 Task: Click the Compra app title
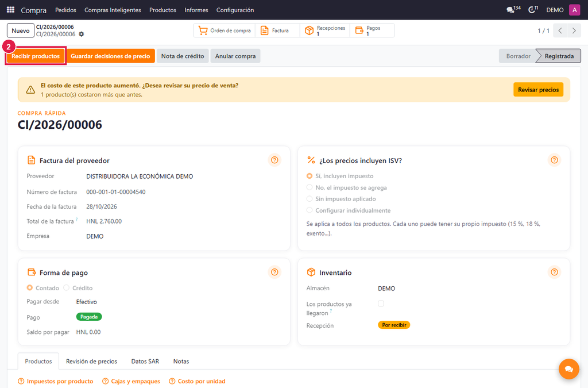[x=34, y=10]
